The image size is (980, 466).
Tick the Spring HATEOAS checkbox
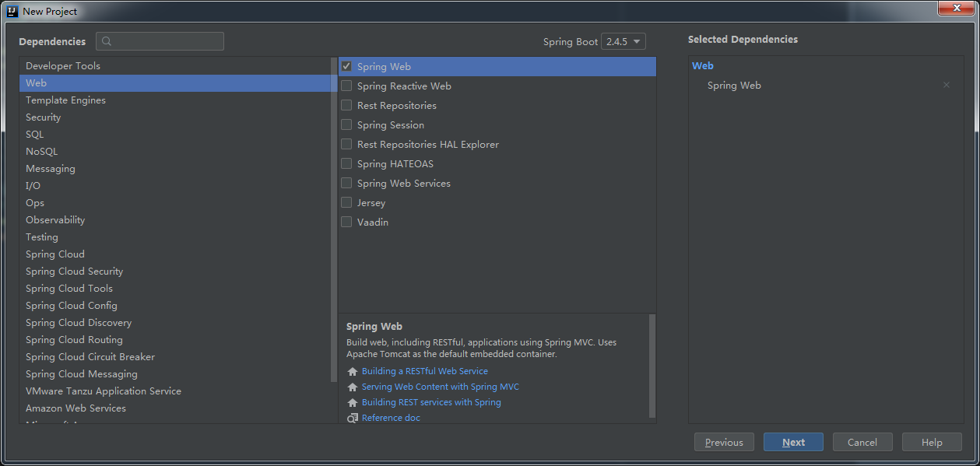[346, 164]
